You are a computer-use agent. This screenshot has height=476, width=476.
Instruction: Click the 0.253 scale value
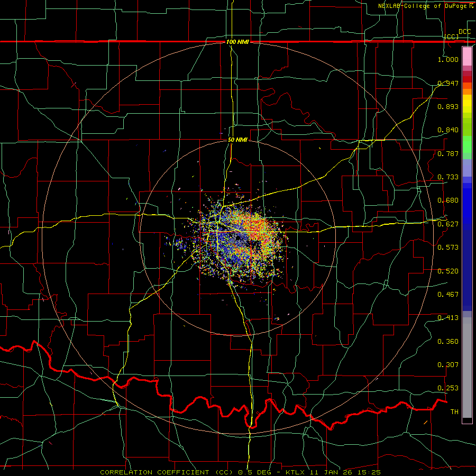click(448, 388)
